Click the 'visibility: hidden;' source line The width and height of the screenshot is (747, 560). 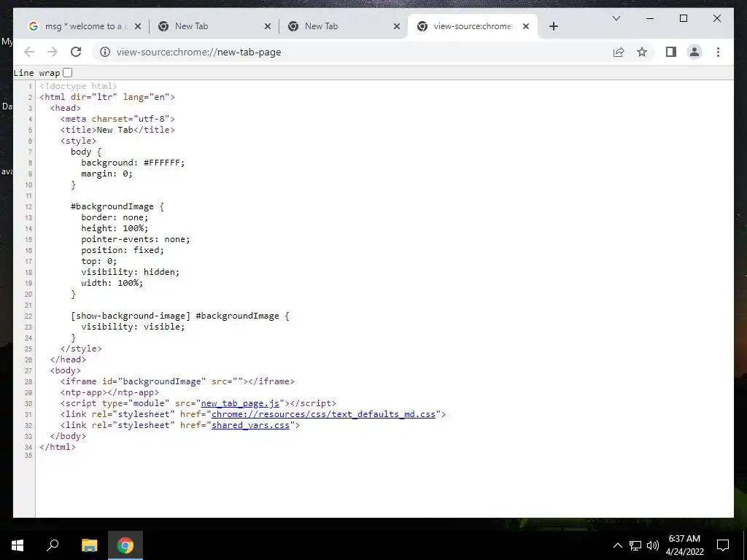click(x=131, y=273)
